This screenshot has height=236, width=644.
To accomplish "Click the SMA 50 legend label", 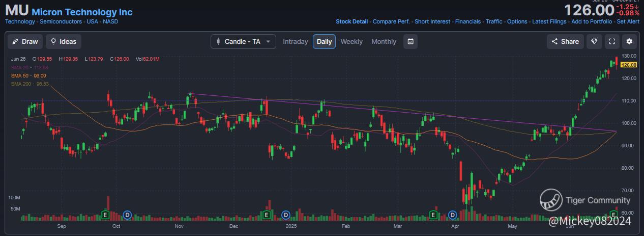I will click(x=28, y=75).
